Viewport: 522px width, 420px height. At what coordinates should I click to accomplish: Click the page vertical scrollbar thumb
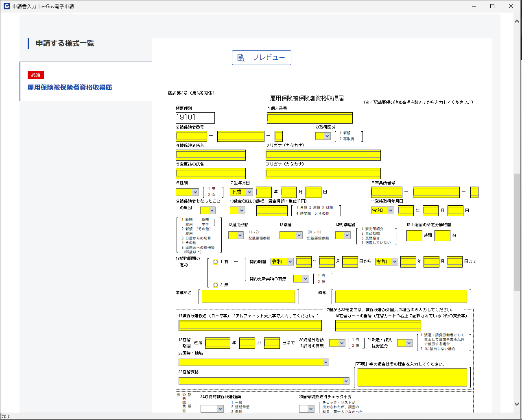(517, 232)
